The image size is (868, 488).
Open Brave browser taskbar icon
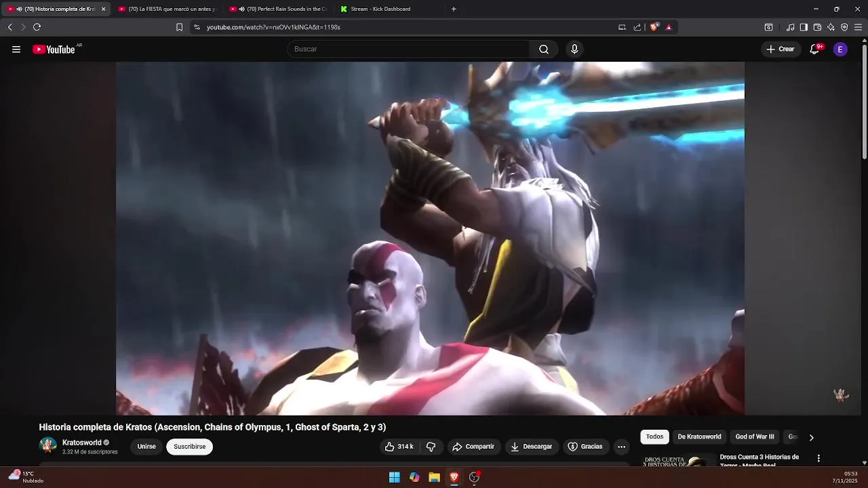tap(454, 477)
